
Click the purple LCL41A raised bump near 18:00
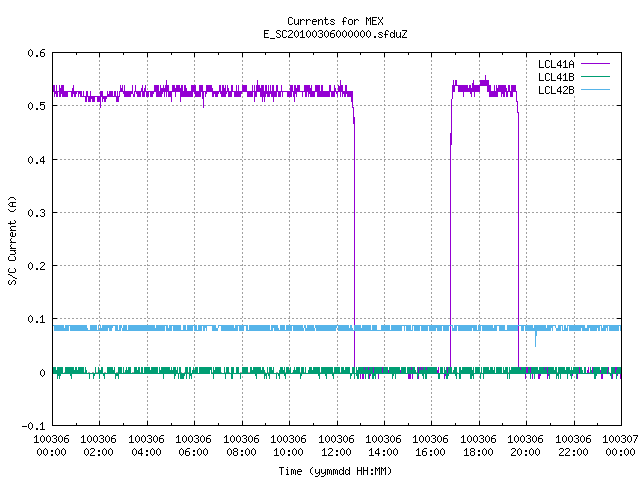point(484,82)
